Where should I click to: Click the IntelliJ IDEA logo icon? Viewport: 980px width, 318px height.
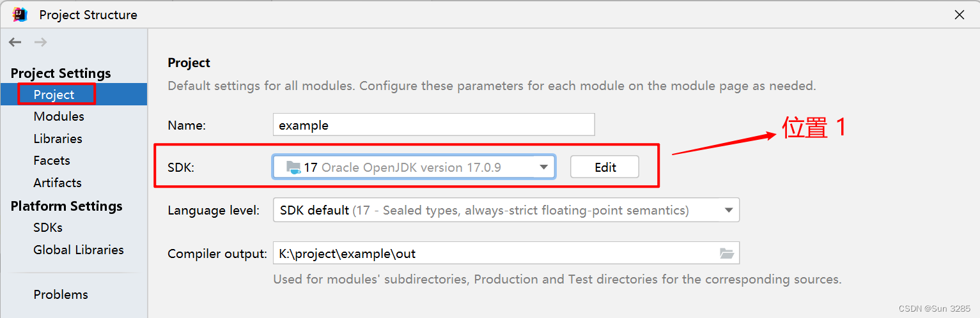coord(20,14)
